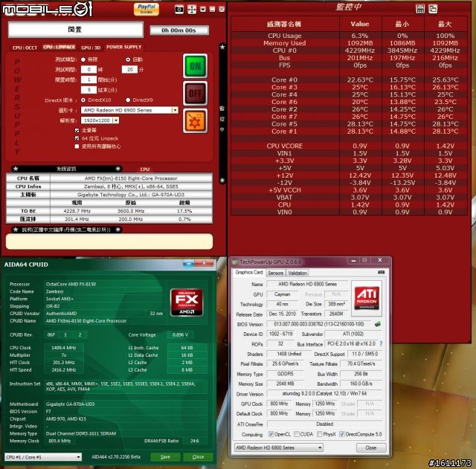The height and width of the screenshot is (469, 476).
Task: Toggle the OpenCL checkbox in GPU-Z
Action: click(x=271, y=434)
